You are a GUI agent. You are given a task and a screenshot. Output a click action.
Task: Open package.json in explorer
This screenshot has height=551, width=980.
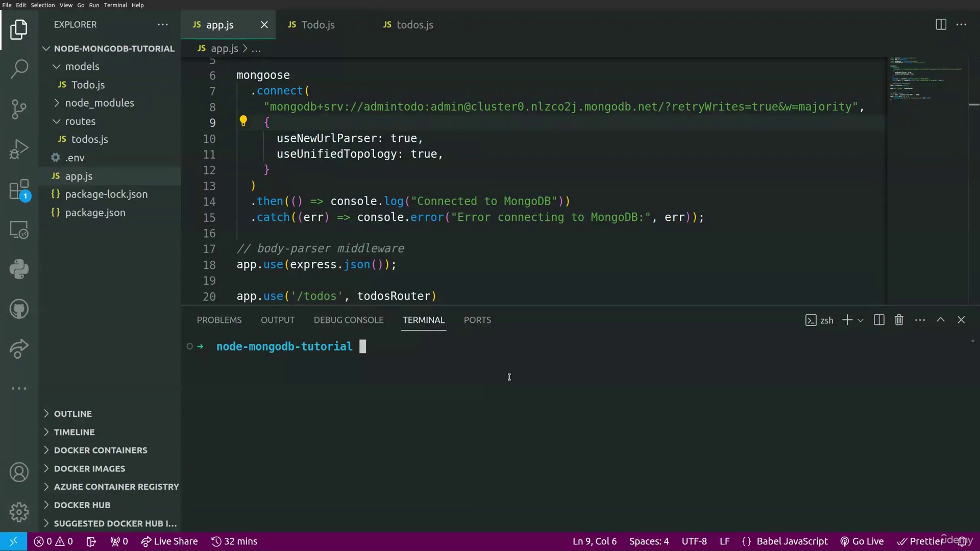point(110,213)
